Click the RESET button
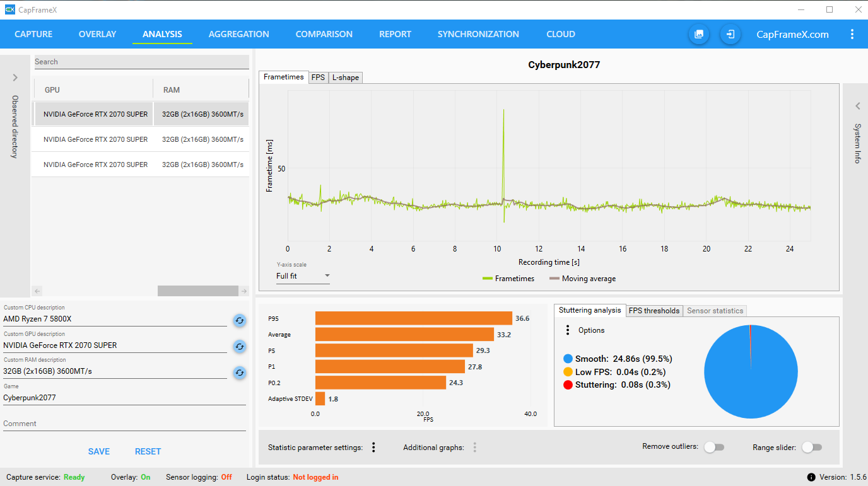Screen dimensions: 868x486 148,451
